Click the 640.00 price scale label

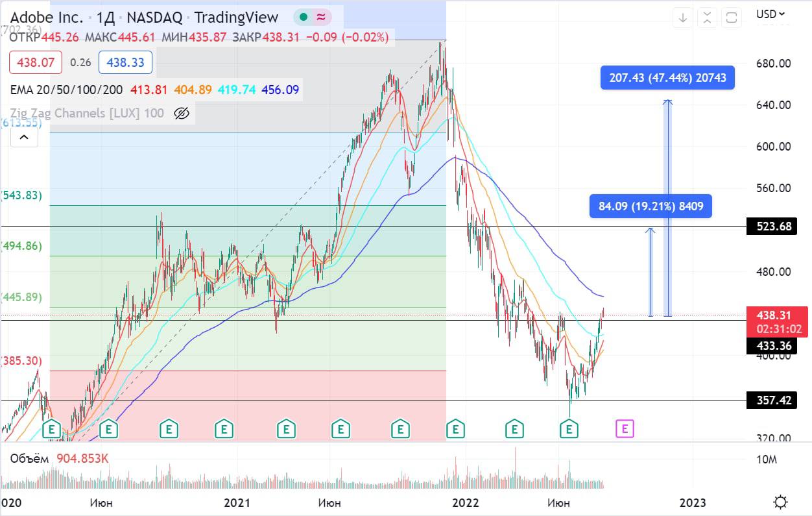tap(774, 104)
